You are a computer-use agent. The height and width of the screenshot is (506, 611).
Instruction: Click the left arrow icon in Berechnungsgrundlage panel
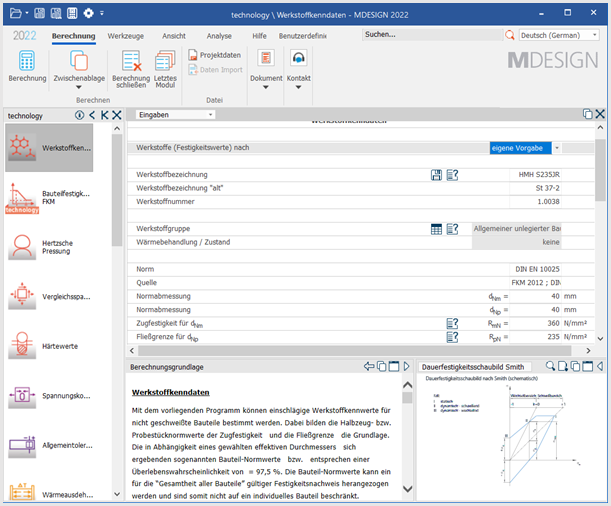(x=369, y=366)
